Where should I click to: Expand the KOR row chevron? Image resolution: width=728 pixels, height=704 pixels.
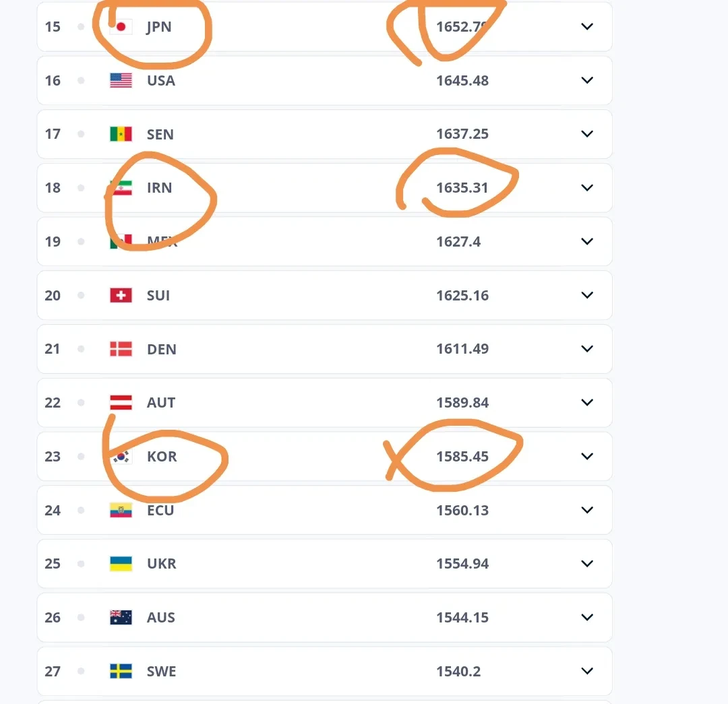click(587, 456)
